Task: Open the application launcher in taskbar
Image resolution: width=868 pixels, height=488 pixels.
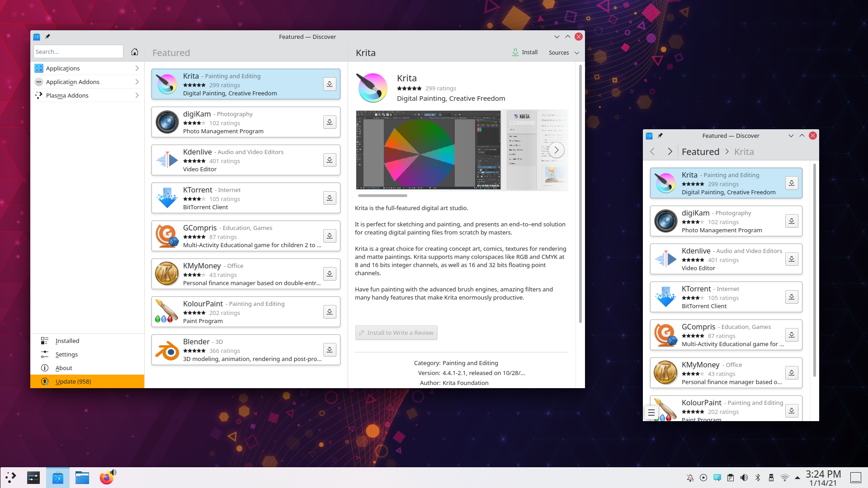Action: 11,478
